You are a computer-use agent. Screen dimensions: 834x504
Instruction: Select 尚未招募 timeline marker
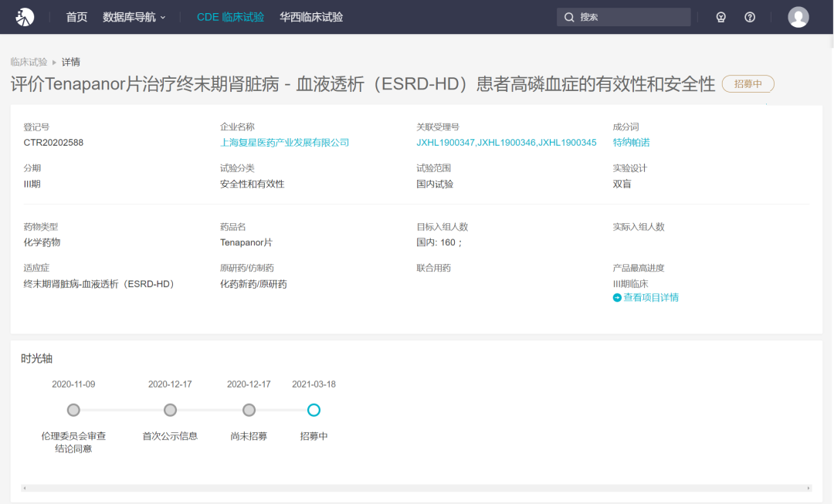tap(249, 410)
